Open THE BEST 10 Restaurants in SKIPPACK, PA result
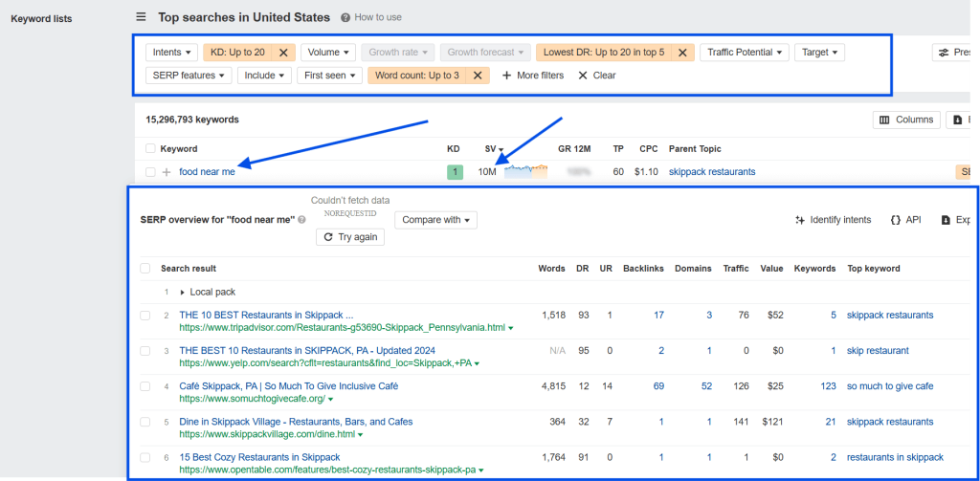The image size is (980, 481). tap(307, 350)
